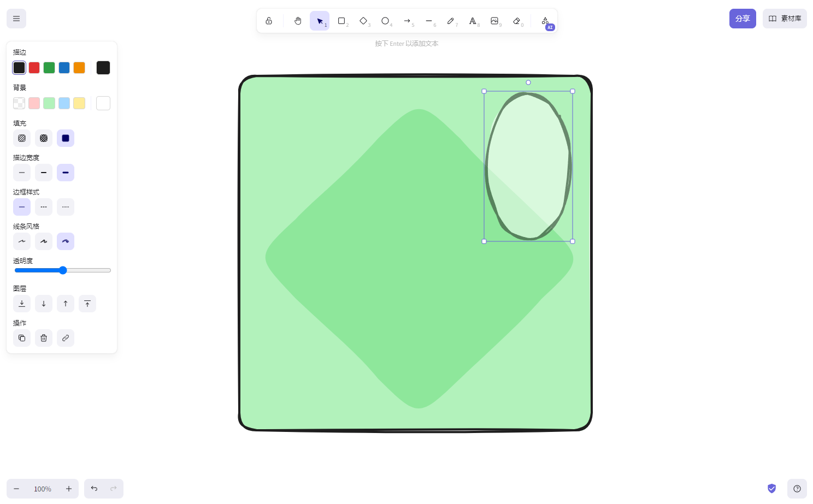Open the AI more-tools menu

click(x=545, y=21)
